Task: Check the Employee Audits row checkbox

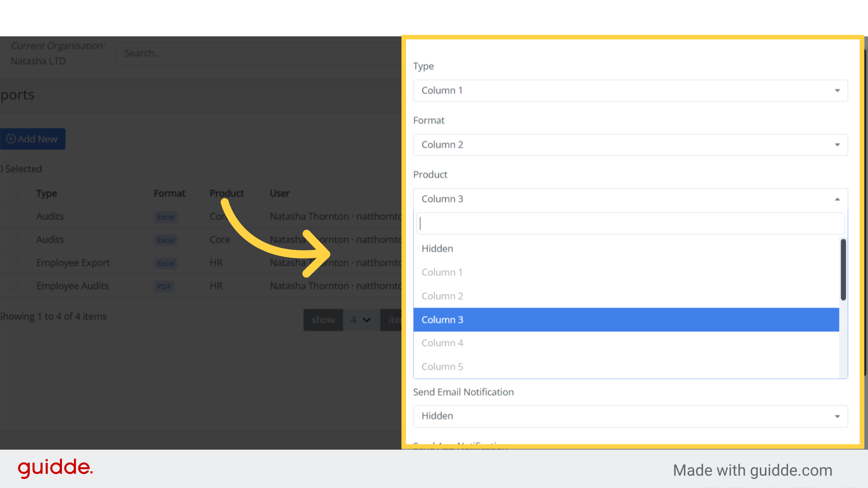Action: pos(14,286)
